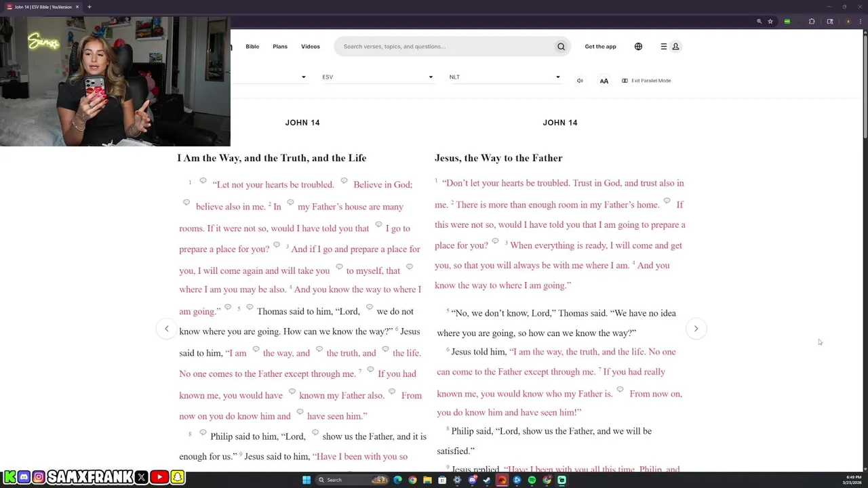Open the Windows Start button
The width and height of the screenshot is (868, 488).
pyautogui.click(x=307, y=480)
